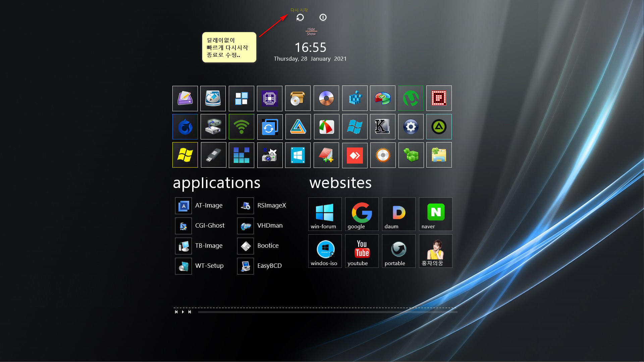The width and height of the screenshot is (644, 362).
Task: Play the music track
Action: [183, 312]
